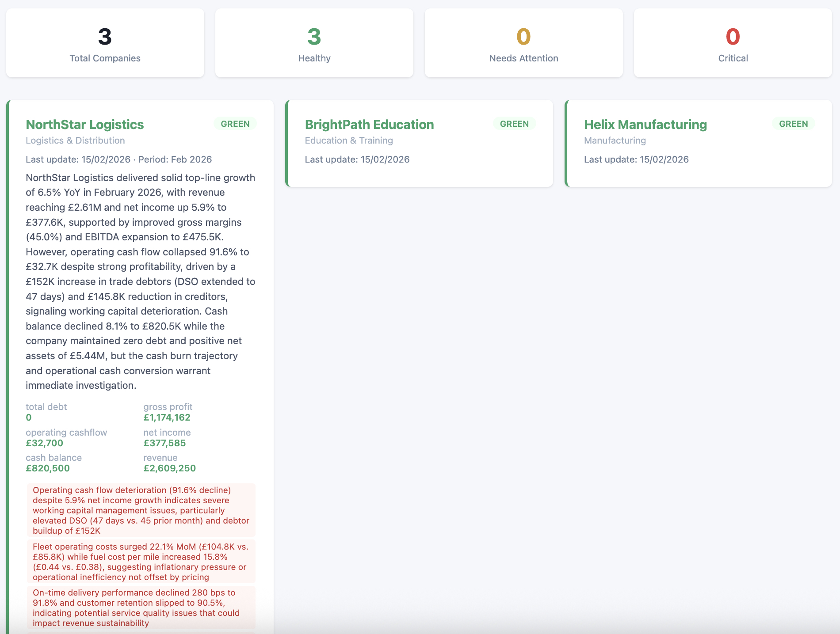This screenshot has height=634, width=840.
Task: Click the total debt value 0
Action: pos(29,417)
